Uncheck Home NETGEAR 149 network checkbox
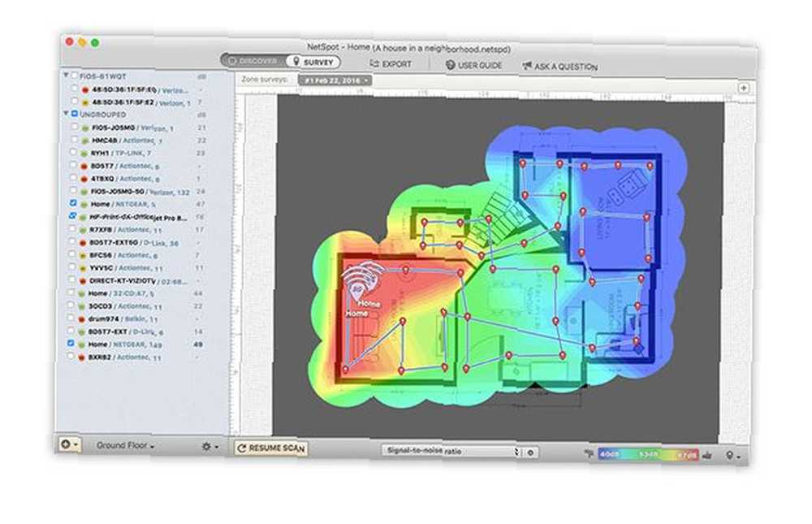812x524 pixels. (x=71, y=343)
